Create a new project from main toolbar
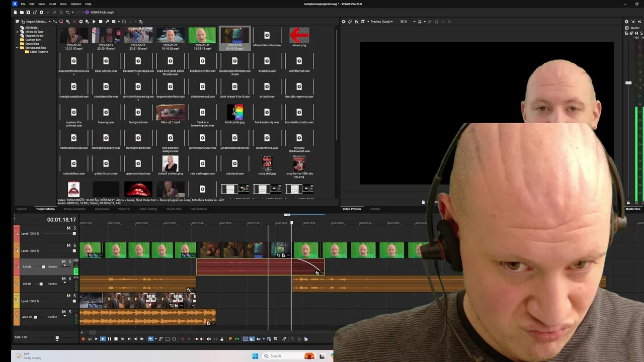 click(15, 12)
